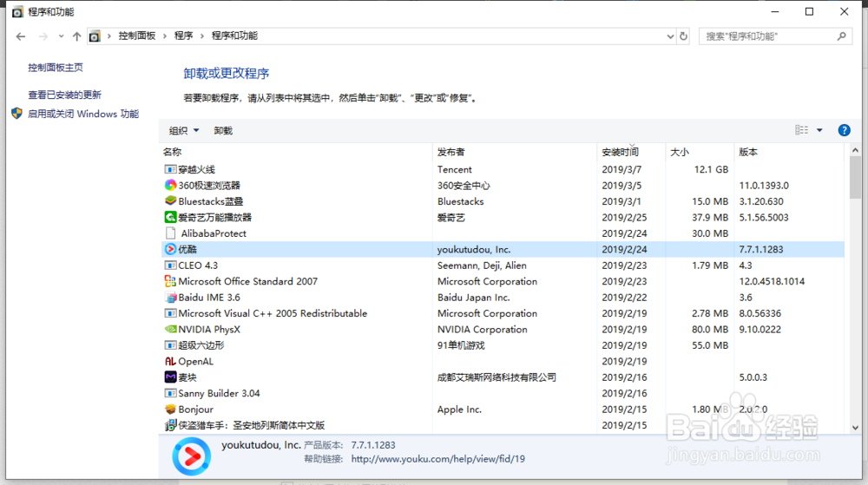868x485 pixels.
Task: Click the CLEO 4.3 icon
Action: point(170,265)
